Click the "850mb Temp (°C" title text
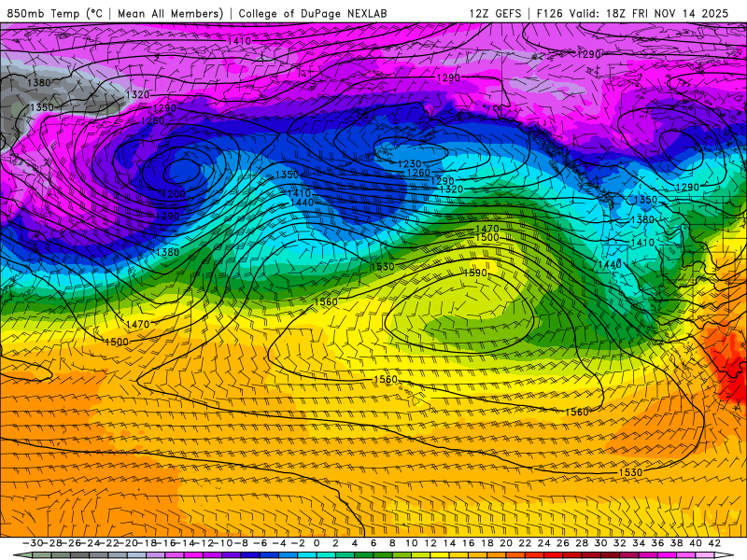 pos(54,13)
